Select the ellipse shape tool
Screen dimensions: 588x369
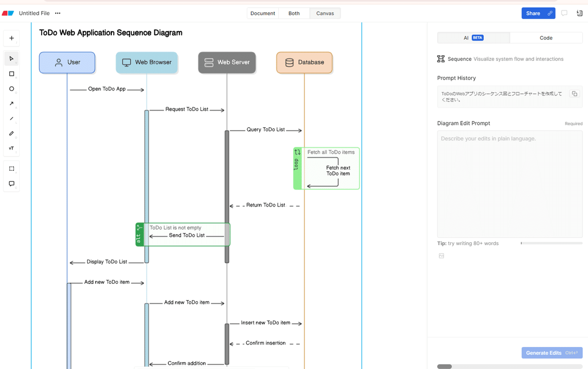coord(12,89)
